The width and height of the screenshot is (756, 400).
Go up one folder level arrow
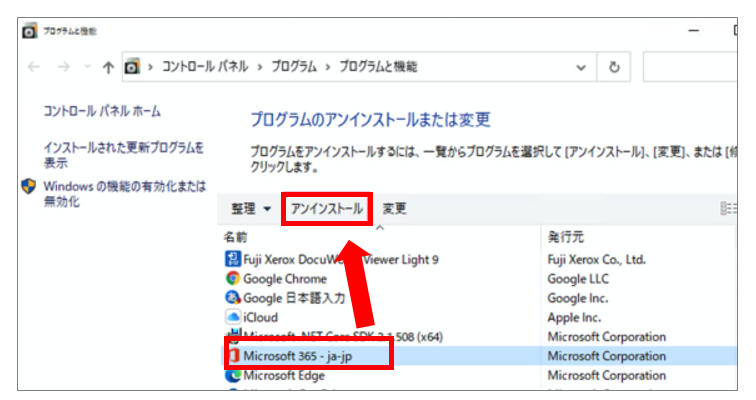click(x=108, y=67)
